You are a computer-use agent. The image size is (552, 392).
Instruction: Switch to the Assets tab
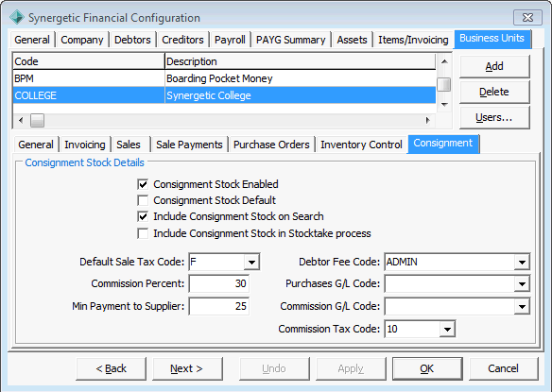tap(352, 40)
